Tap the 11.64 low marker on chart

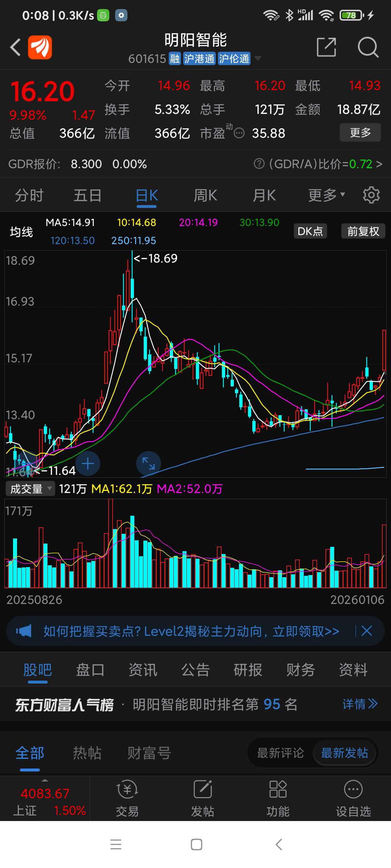pos(54,471)
